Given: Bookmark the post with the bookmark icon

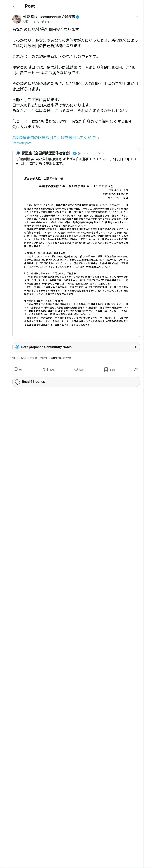Looking at the screenshot, I should pyautogui.click(x=106, y=369).
